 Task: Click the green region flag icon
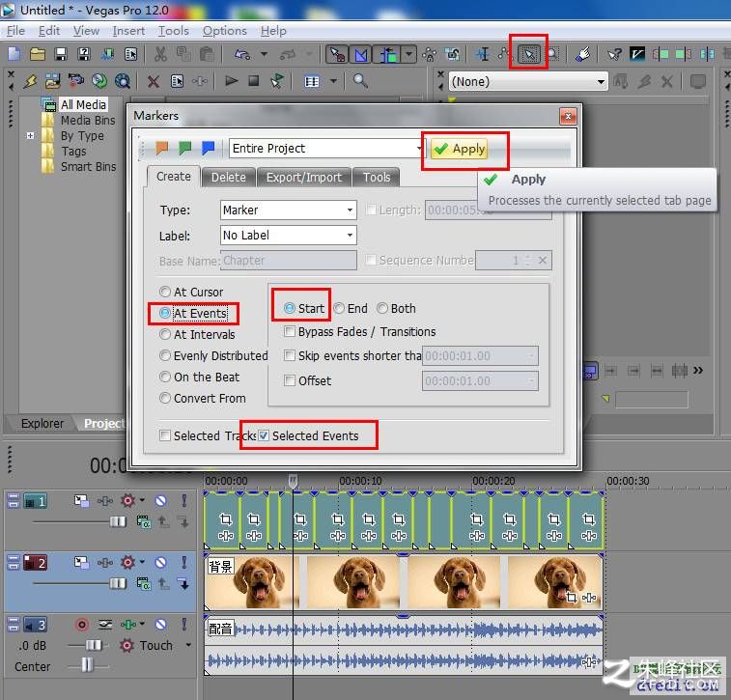click(x=185, y=148)
